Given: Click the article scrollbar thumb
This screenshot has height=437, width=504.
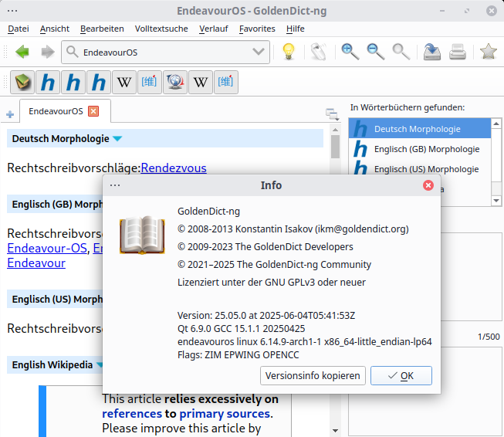Looking at the screenshot, I should tap(335, 147).
